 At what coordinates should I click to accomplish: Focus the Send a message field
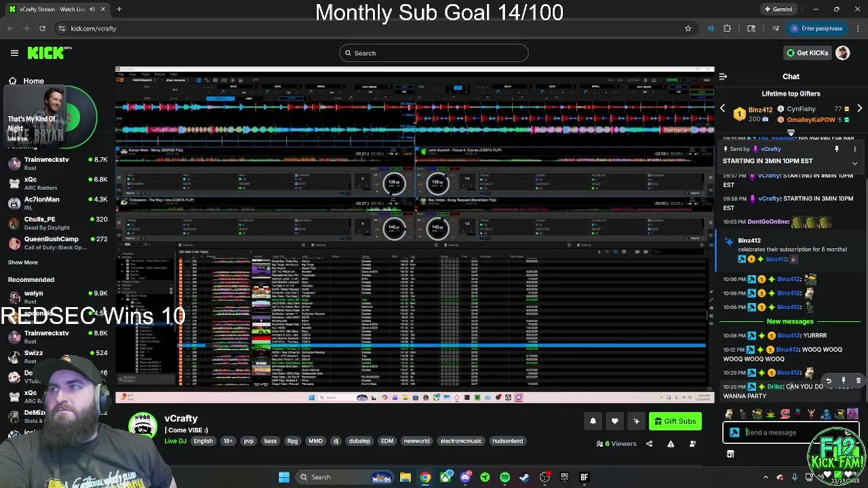tap(791, 432)
